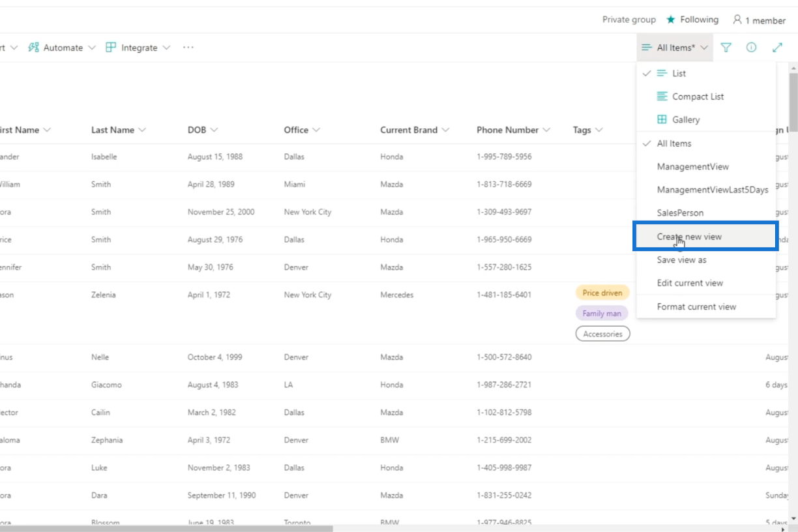
Task: Switch to the SalesPerson view
Action: click(706, 213)
